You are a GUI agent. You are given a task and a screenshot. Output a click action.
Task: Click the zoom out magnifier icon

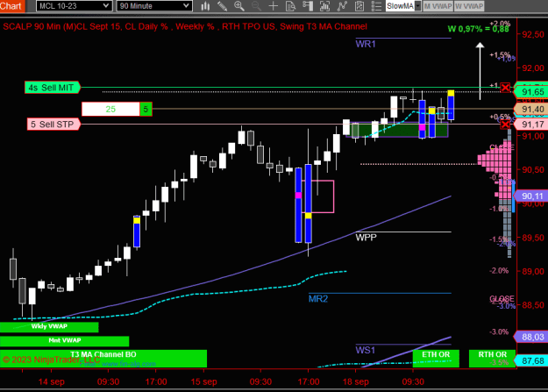pyautogui.click(x=256, y=6)
